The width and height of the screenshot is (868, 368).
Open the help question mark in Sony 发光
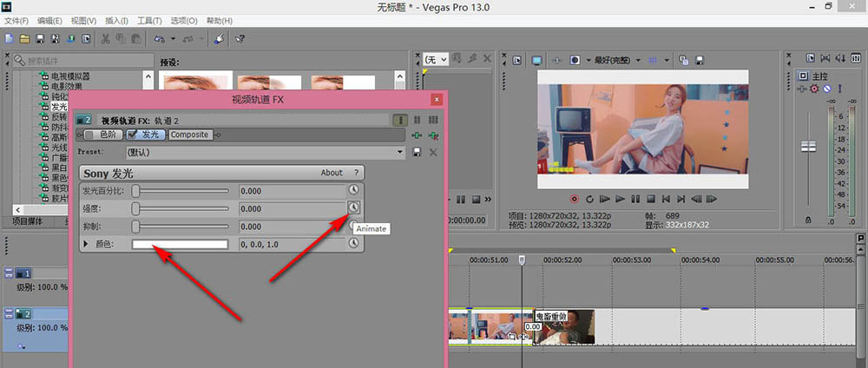coord(357,173)
